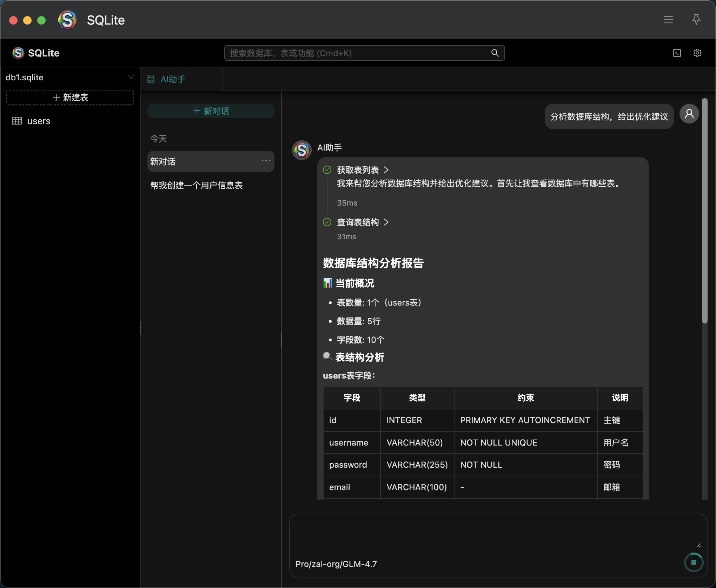Open the hamburger menu icon
The image size is (716, 588).
pyautogui.click(x=668, y=20)
